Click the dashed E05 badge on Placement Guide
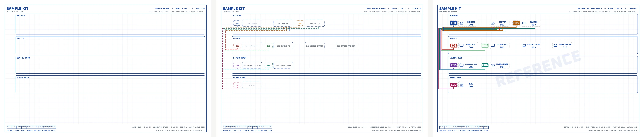 point(300,23)
